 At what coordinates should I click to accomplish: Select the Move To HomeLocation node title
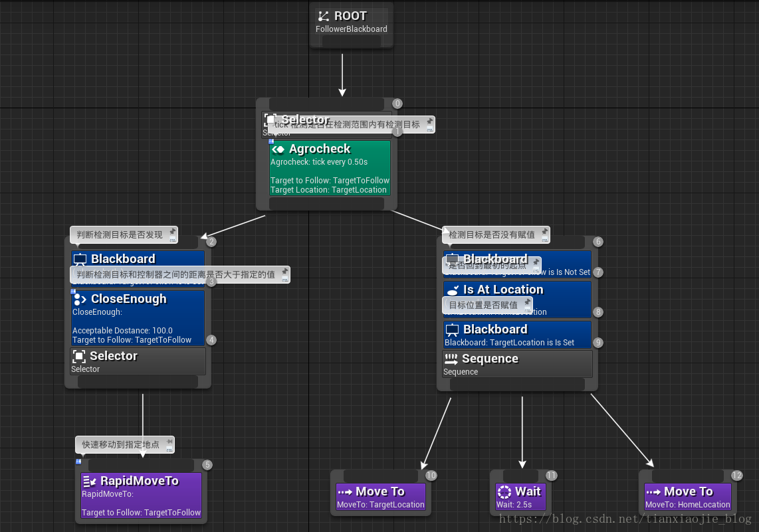[x=689, y=492]
